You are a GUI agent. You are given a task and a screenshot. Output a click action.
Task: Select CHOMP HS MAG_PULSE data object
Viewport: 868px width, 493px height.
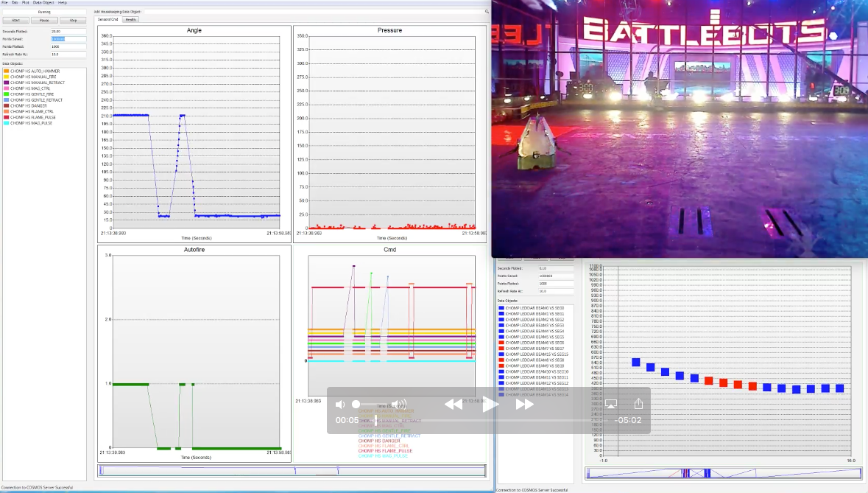coord(28,123)
